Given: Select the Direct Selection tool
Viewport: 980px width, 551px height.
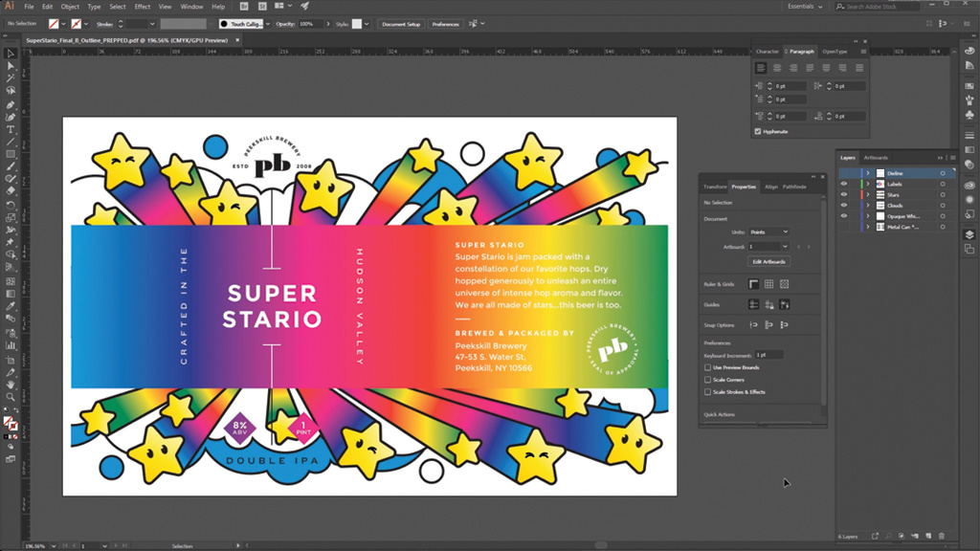Looking at the screenshot, I should (11, 66).
